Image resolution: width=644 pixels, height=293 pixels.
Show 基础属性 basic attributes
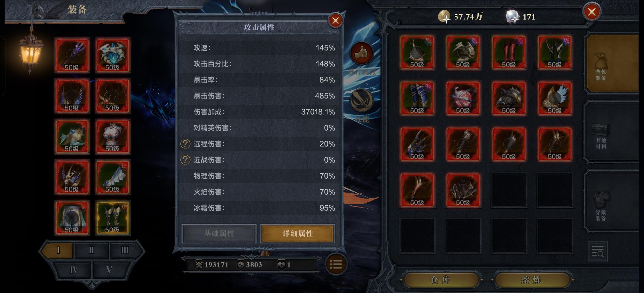(219, 234)
